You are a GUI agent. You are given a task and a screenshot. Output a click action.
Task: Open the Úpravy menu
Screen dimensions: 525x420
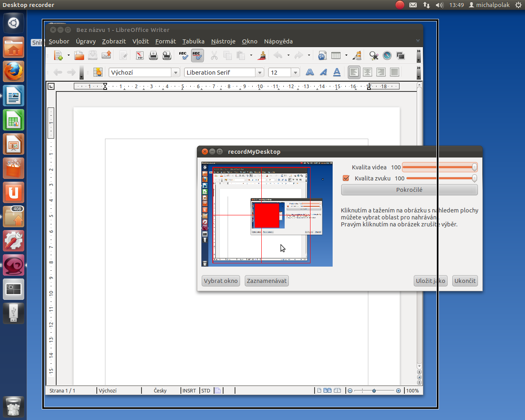[x=86, y=41]
